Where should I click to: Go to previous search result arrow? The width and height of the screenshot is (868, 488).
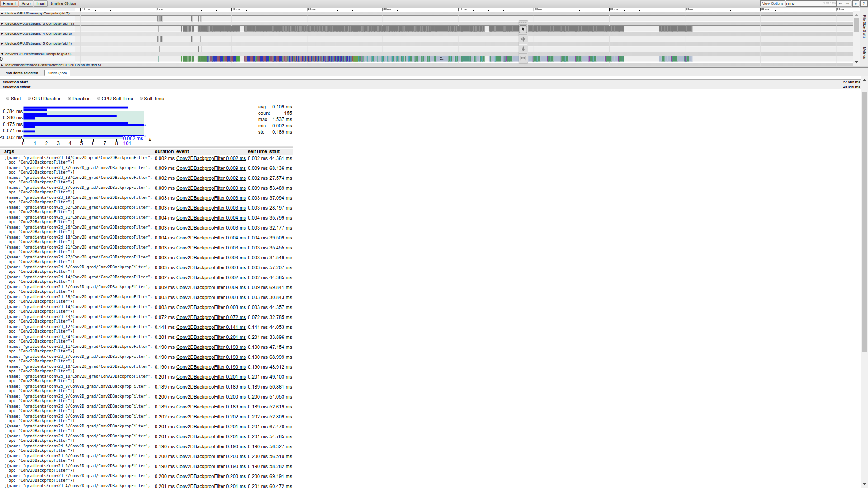point(840,4)
